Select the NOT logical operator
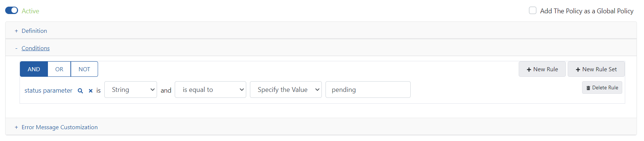Image resolution: width=644 pixels, height=141 pixels. pos(84,69)
